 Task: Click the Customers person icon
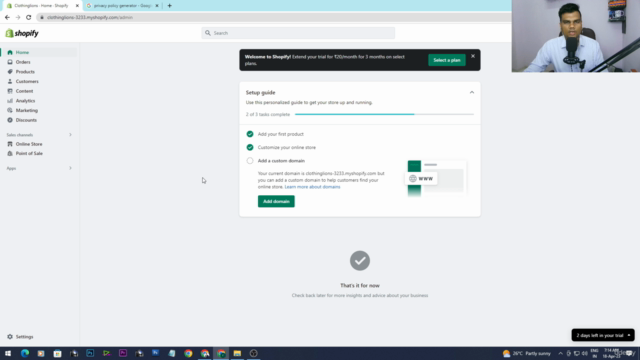[10, 82]
